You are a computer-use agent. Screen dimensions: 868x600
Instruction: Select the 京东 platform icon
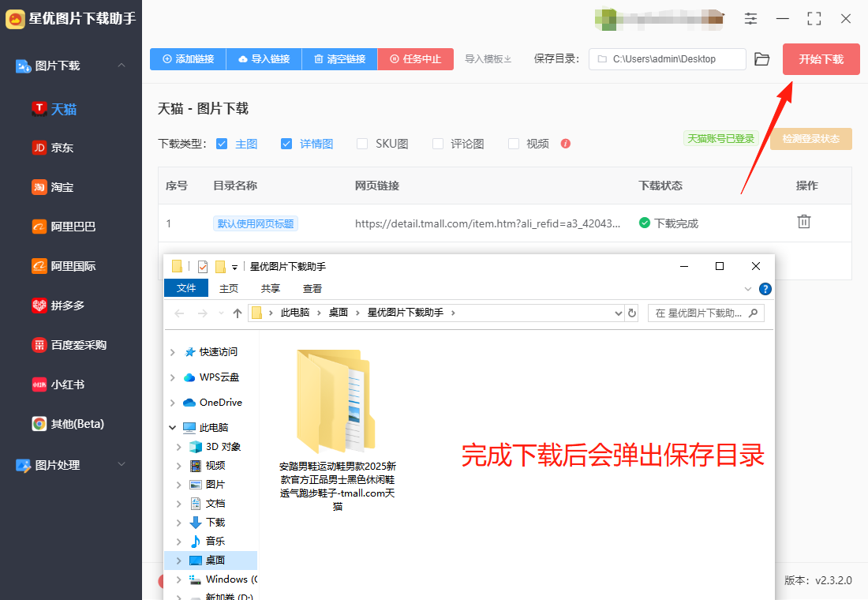coord(39,148)
